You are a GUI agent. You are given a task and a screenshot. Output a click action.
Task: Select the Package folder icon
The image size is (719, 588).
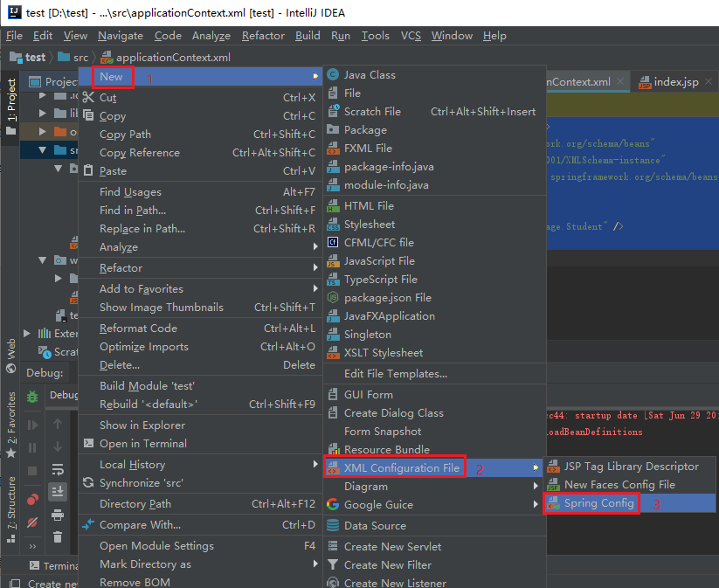(x=333, y=130)
